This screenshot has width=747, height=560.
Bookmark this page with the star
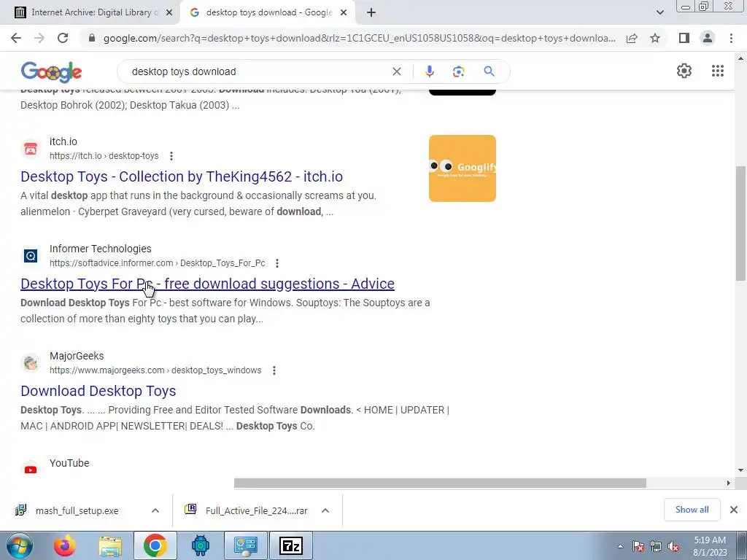click(x=655, y=38)
